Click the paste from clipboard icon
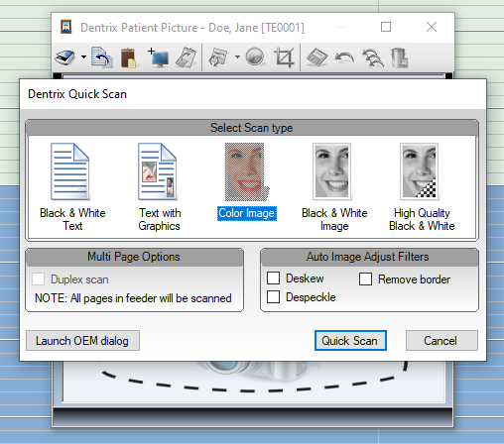The width and height of the screenshot is (504, 444). pyautogui.click(x=128, y=57)
